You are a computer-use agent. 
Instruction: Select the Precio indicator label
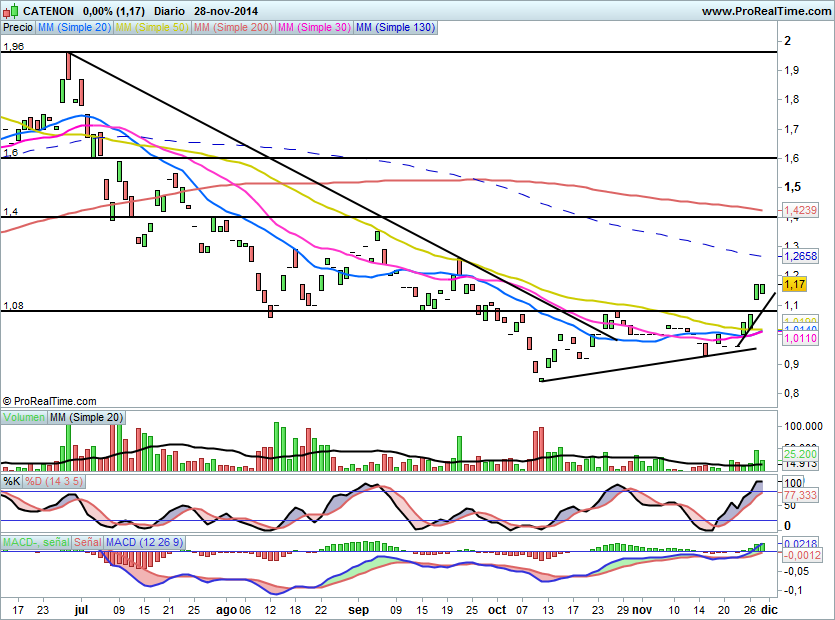[17, 28]
